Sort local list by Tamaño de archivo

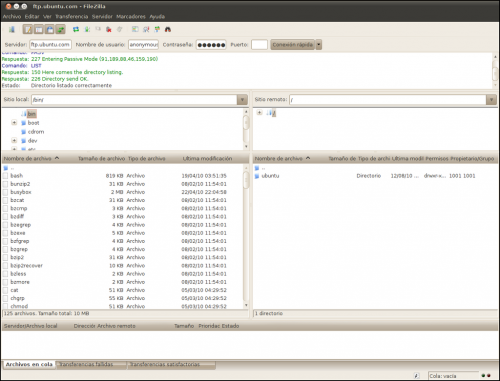(x=102, y=158)
